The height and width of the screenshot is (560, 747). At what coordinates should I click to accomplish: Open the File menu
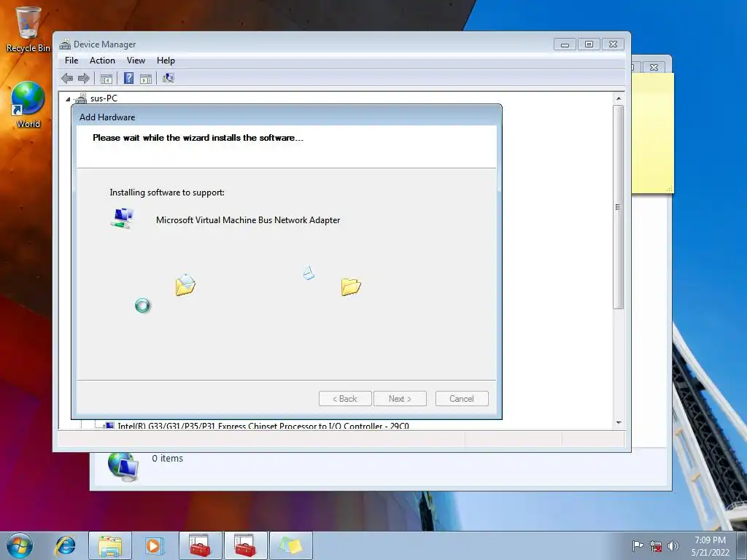pos(71,61)
